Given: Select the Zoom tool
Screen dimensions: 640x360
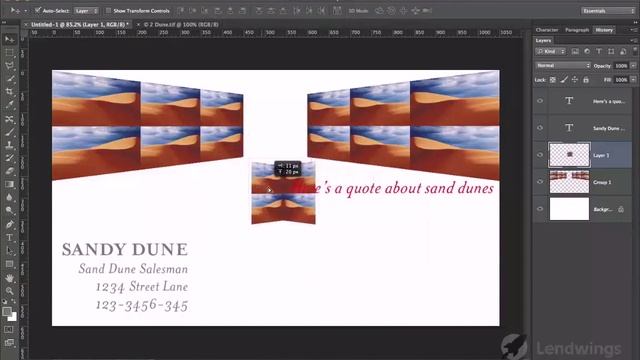Looking at the screenshot, I should [9, 291].
